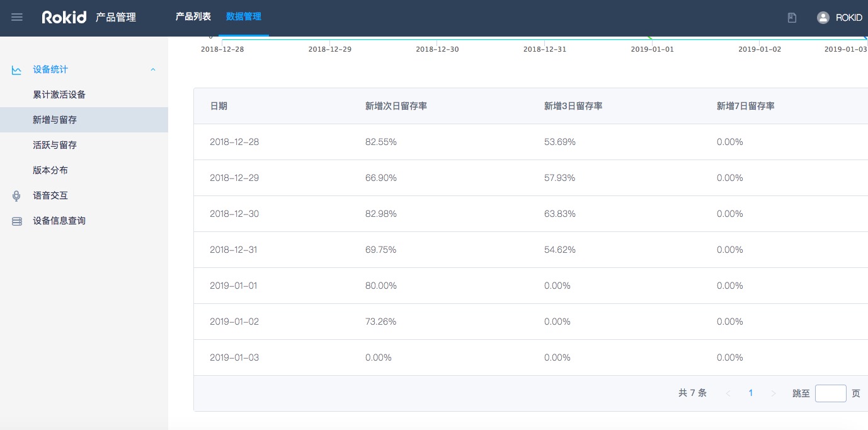Click the ROKID user avatar icon
The height and width of the screenshot is (430, 868).
pos(823,18)
